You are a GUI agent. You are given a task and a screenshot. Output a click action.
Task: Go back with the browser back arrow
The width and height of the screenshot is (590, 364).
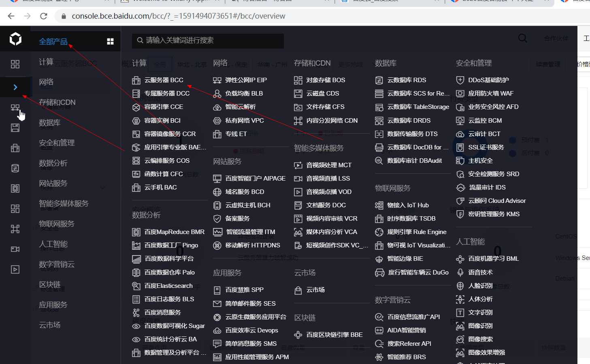pyautogui.click(x=11, y=16)
